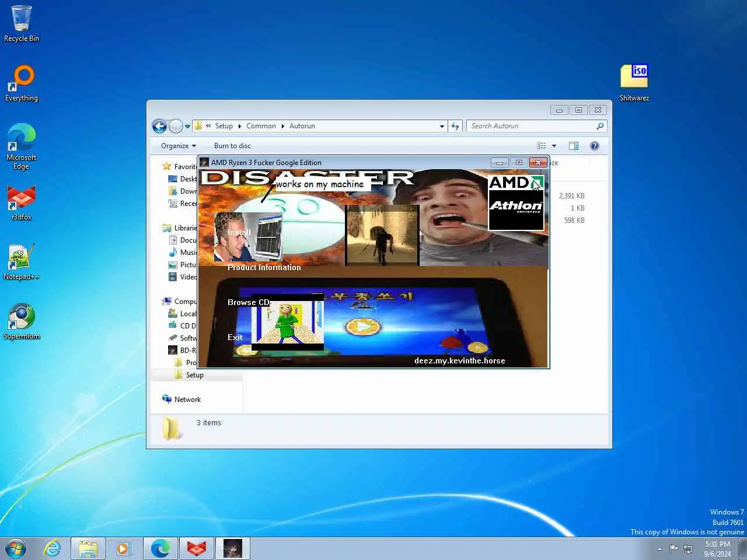Screen dimensions: 747x560
Task: Select Videos library
Action: coord(182,276)
